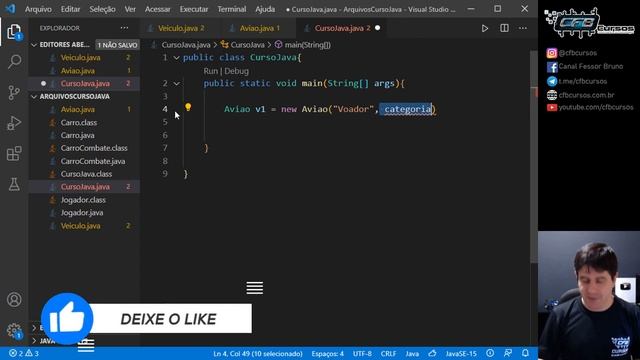
Task: Split the editor to the right
Action: pos(504,28)
